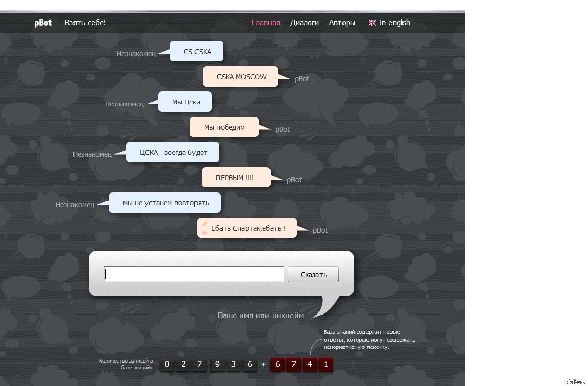Switch language via In english link
The height and width of the screenshot is (386, 588).
pyautogui.click(x=395, y=22)
